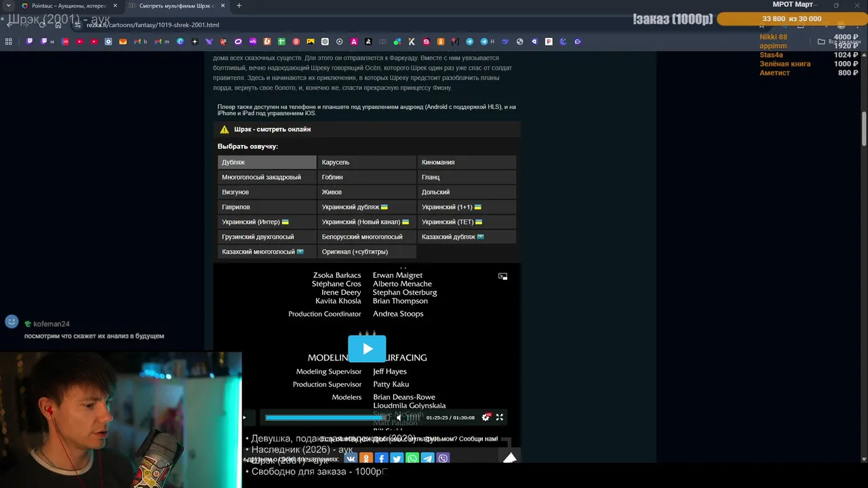868x488 pixels.
Task: Share the page on Twitter
Action: tap(397, 459)
